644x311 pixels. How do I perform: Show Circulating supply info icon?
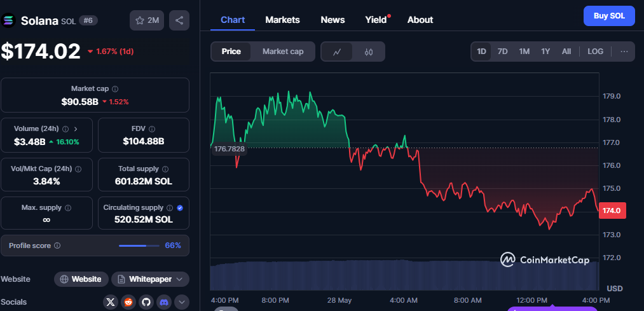pos(170,208)
